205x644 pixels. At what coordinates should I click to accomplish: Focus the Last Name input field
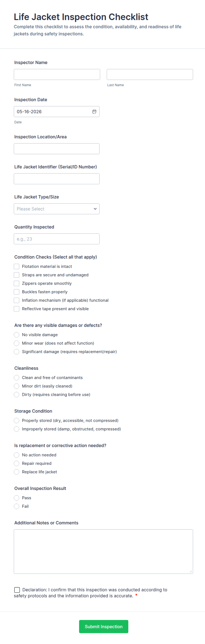pos(150,74)
